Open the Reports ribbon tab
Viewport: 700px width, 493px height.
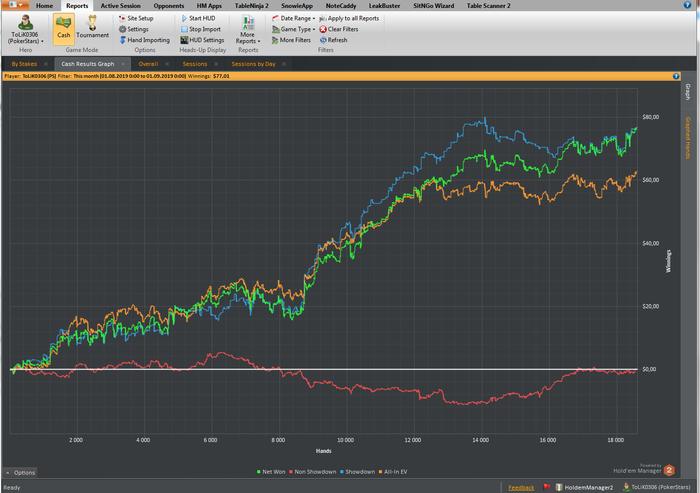coord(77,6)
